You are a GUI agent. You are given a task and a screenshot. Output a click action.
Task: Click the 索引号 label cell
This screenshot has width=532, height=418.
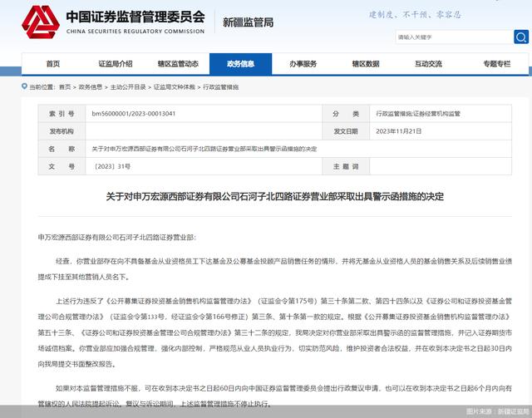(x=62, y=114)
